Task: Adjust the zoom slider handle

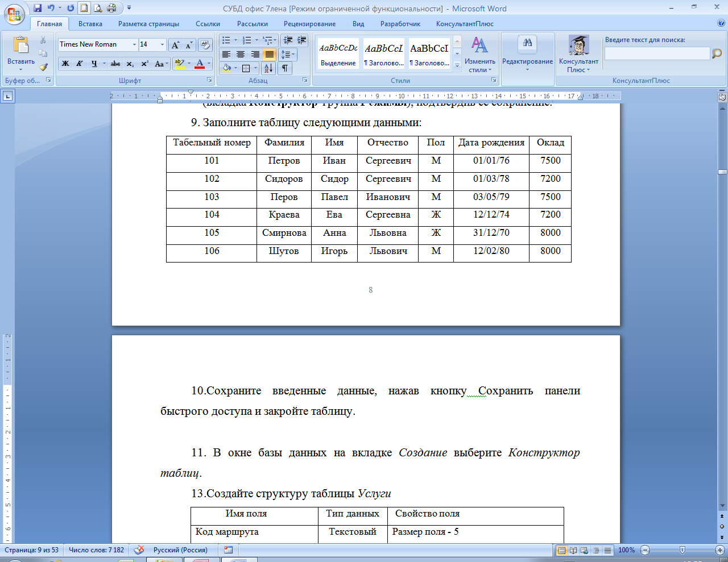Action: pyautogui.click(x=682, y=550)
